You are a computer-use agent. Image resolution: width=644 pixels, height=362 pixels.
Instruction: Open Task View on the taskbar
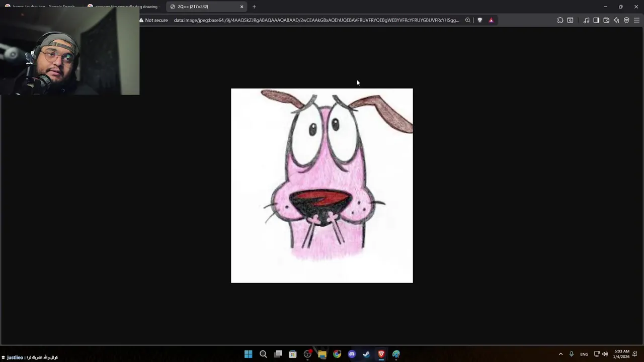(278, 354)
